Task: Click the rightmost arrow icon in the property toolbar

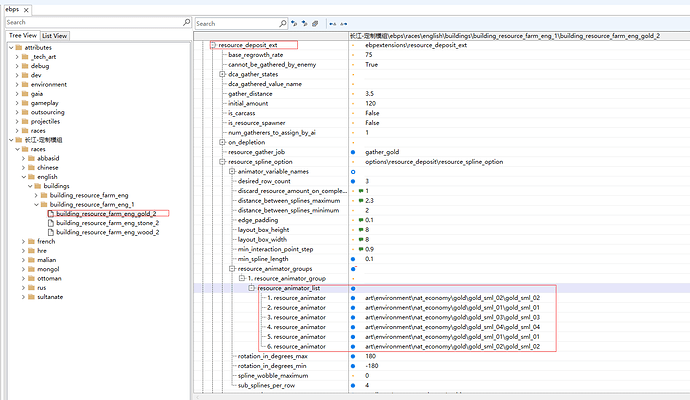Action: 345,21
